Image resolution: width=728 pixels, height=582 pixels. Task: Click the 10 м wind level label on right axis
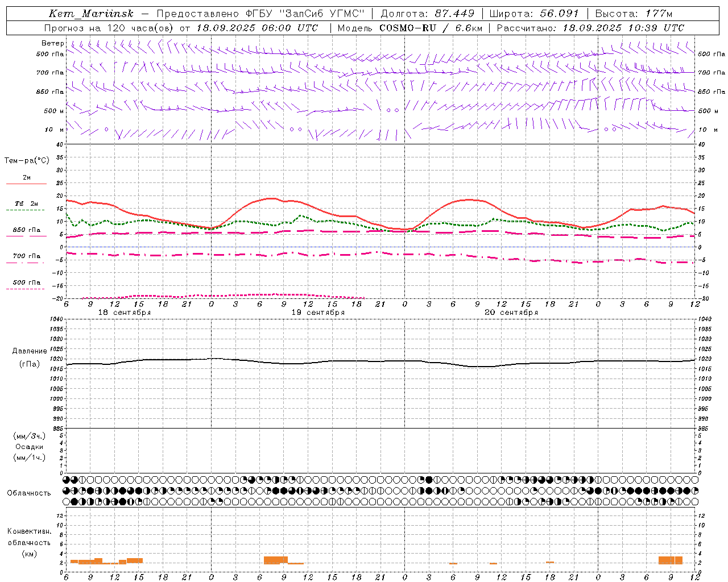pos(708,130)
